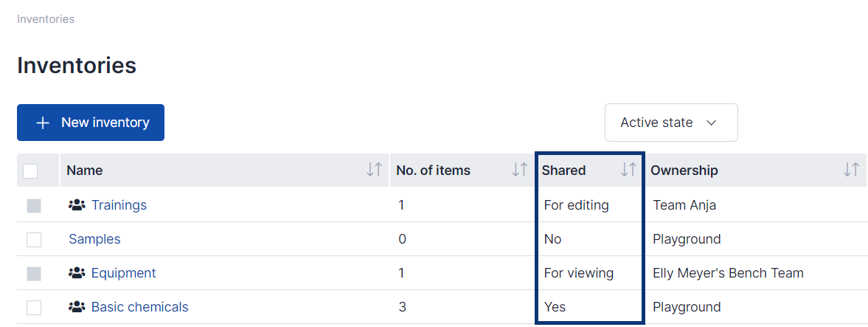This screenshot has height=327, width=868.
Task: Click the shared team icon beside Equipment
Action: pos(77,273)
